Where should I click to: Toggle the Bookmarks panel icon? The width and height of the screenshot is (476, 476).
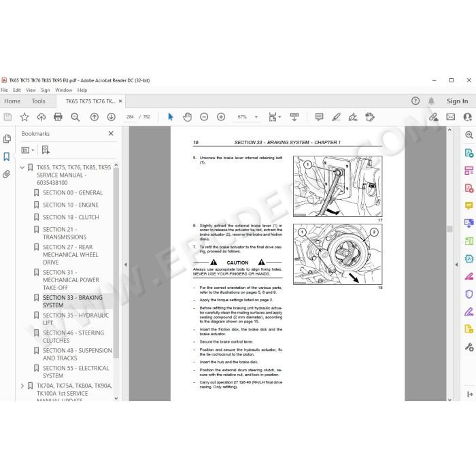(7, 156)
